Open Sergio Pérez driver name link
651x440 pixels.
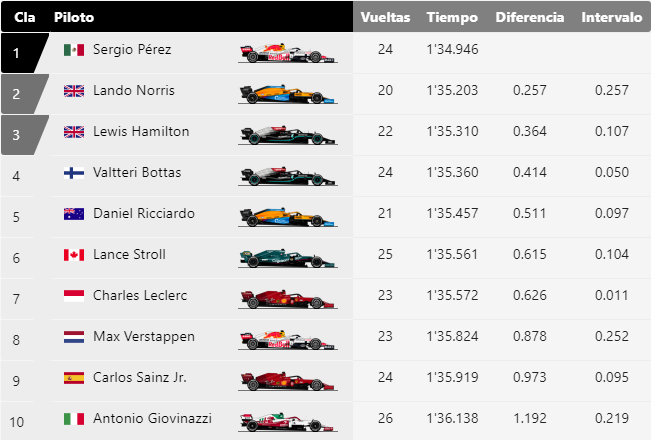132,49
